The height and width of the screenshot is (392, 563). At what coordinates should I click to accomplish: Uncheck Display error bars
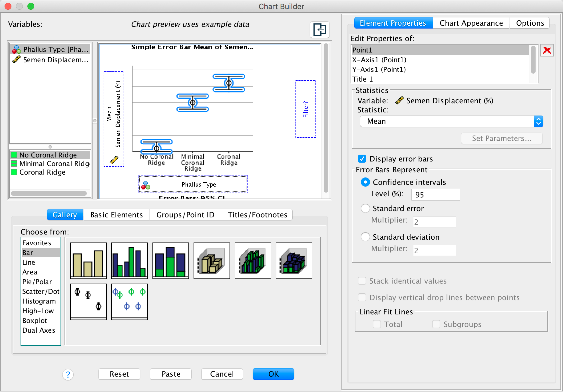click(362, 159)
